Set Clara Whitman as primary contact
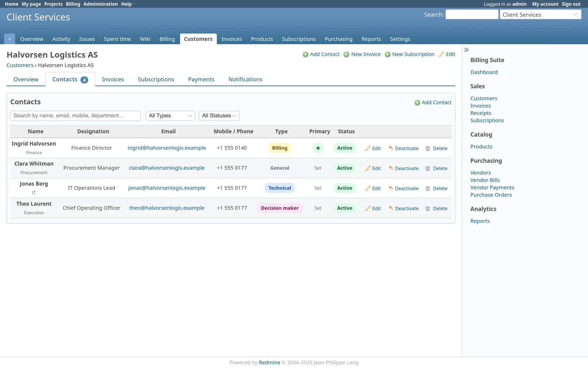The height and width of the screenshot is (368, 588). point(318,168)
